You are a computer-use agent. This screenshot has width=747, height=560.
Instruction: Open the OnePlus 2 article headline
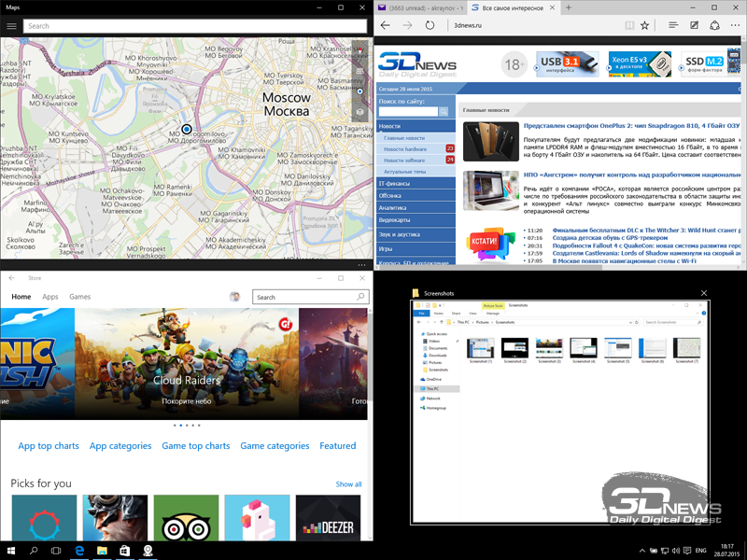point(632,126)
